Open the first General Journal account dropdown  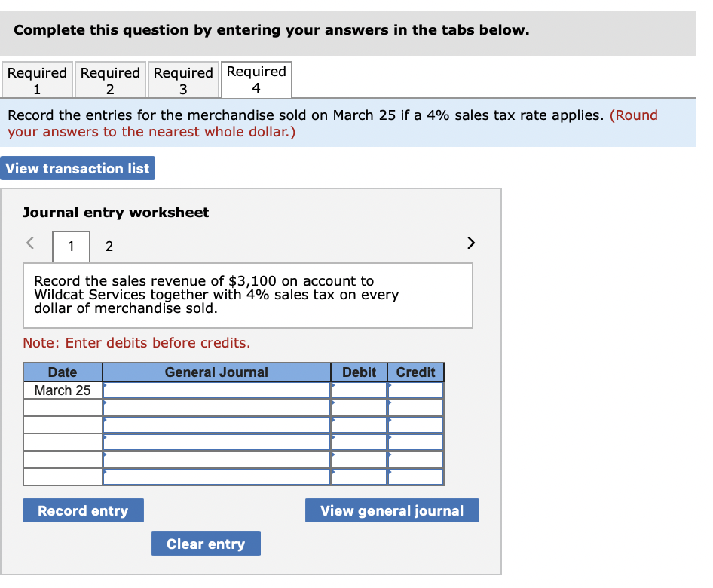pos(217,390)
